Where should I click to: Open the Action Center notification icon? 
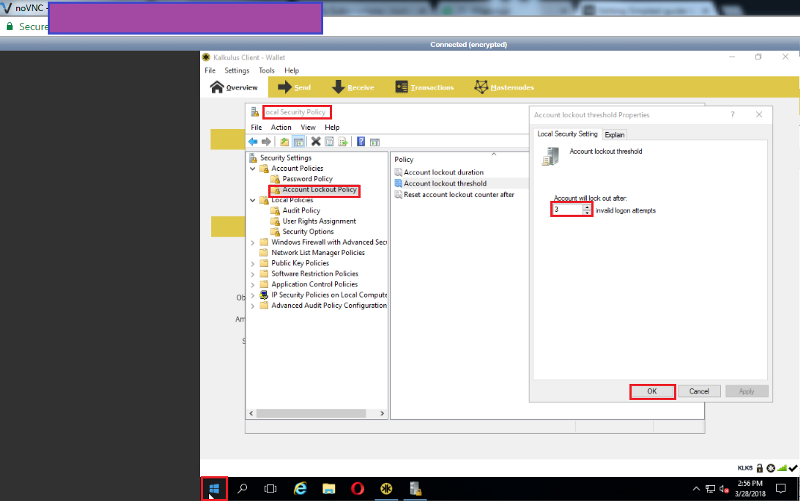point(781,489)
